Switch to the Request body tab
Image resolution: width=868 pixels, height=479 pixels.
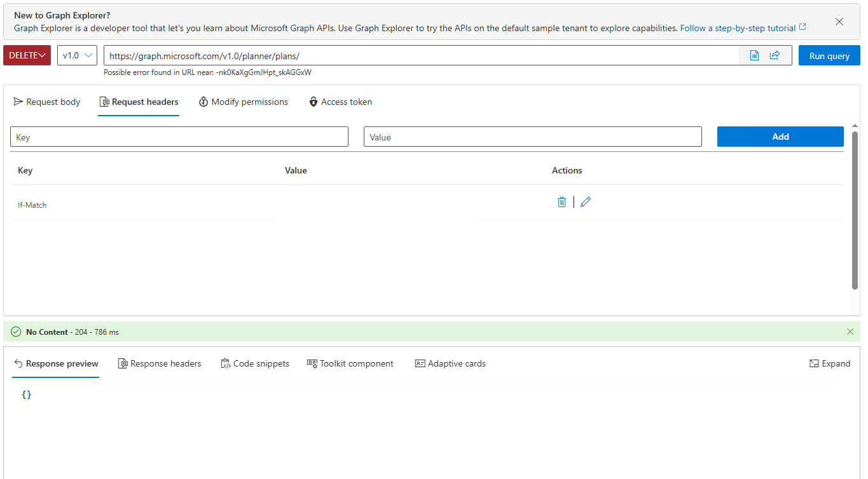tap(47, 102)
